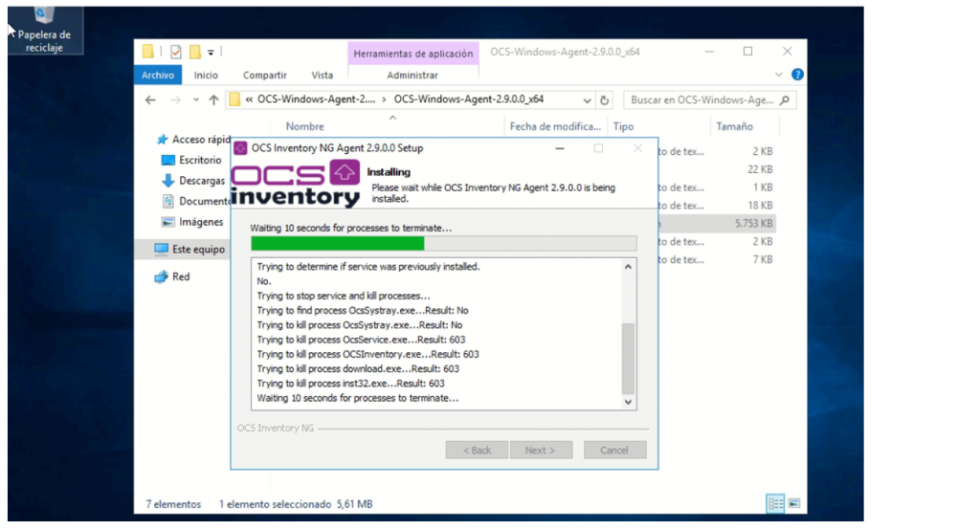
Task: Switch to details view icon in status bar
Action: point(775,503)
